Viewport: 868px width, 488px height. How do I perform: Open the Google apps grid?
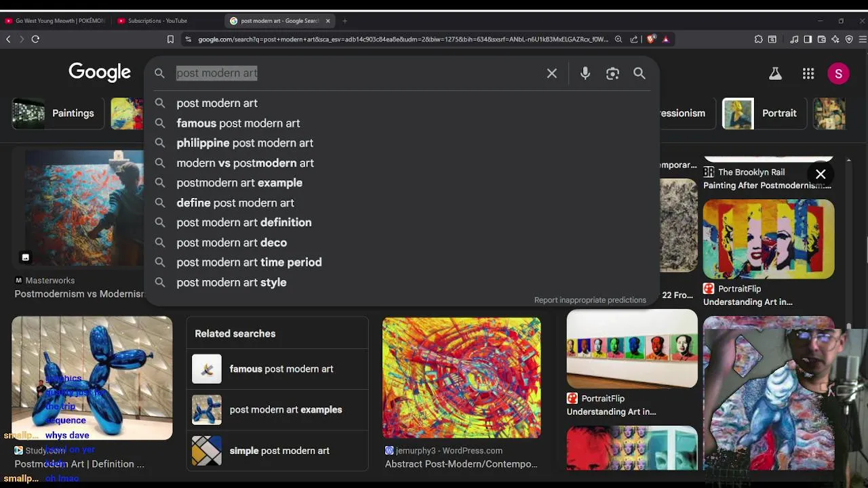(x=808, y=73)
